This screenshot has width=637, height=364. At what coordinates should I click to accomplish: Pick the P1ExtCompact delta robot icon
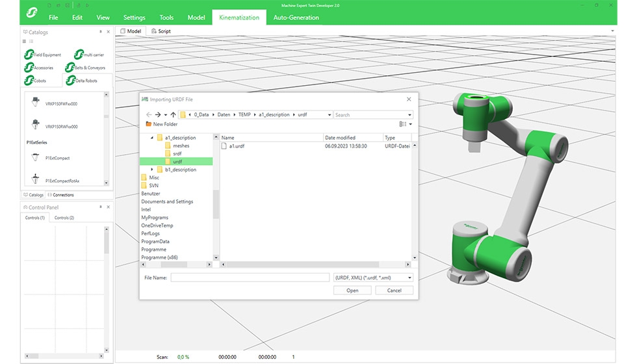pyautogui.click(x=34, y=157)
